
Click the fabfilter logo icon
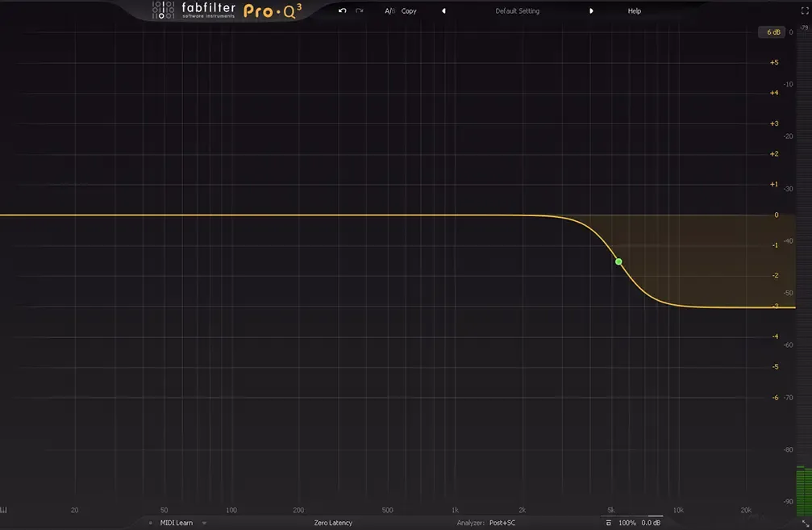tap(163, 10)
